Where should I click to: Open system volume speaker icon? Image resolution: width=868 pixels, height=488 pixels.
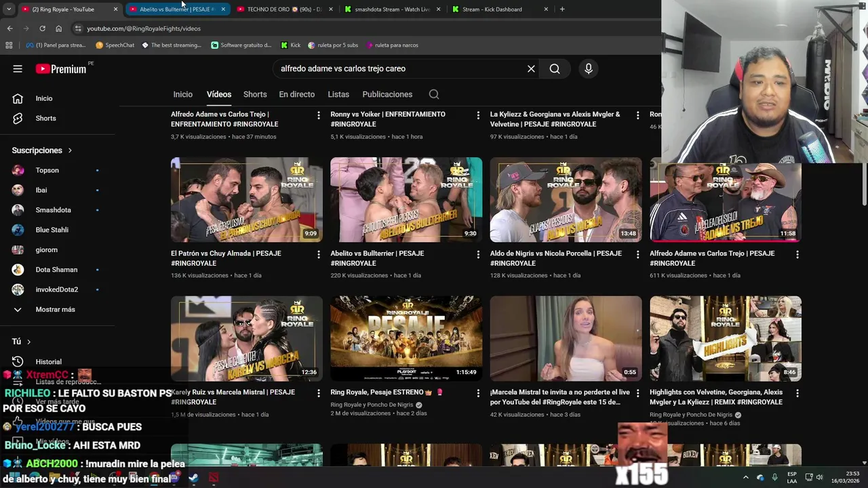point(819,477)
